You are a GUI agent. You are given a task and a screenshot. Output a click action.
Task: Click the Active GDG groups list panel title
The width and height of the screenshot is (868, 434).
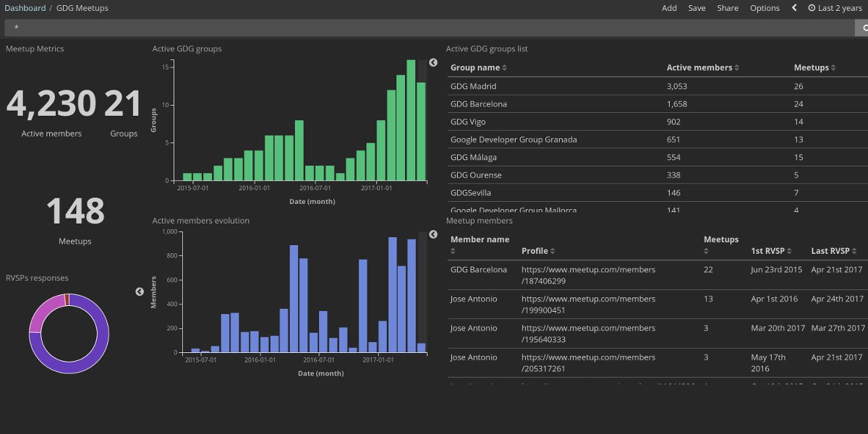click(x=487, y=49)
